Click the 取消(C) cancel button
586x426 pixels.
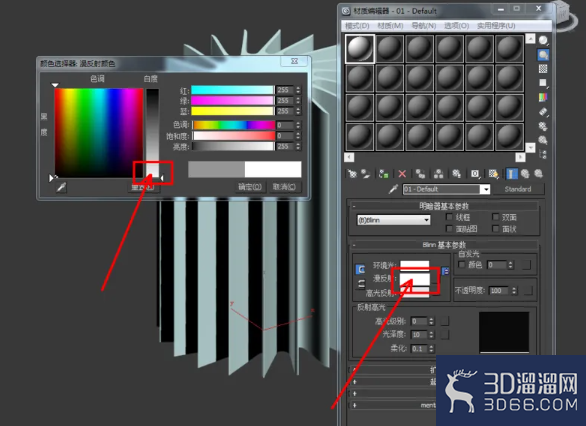pos(284,187)
